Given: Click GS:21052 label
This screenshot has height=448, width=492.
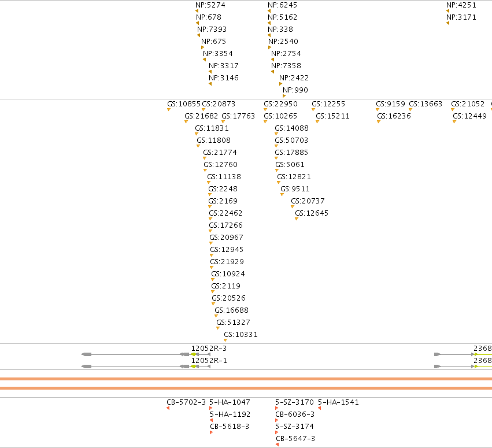Looking at the screenshot, I should 468,104.
